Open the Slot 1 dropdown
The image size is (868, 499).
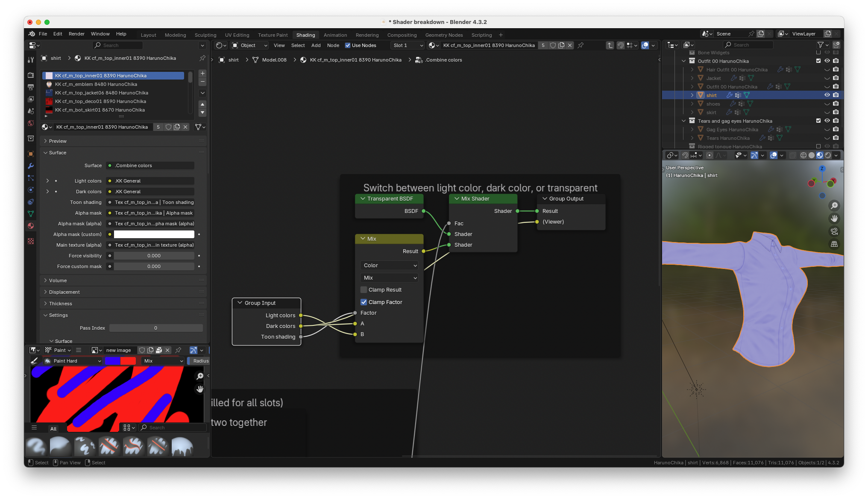click(x=408, y=45)
